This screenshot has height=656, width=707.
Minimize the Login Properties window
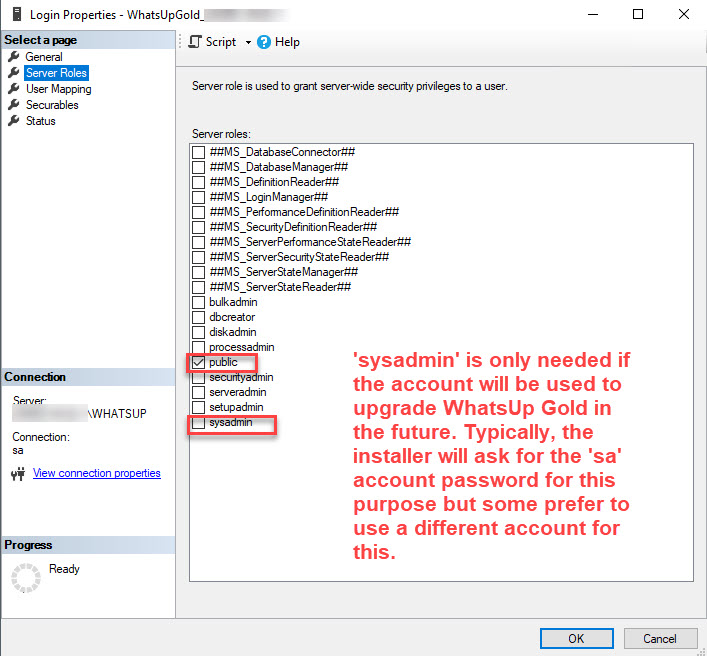pyautogui.click(x=593, y=14)
